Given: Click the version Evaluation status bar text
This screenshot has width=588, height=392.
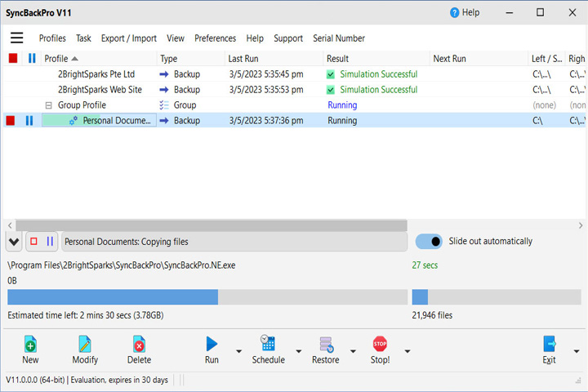Looking at the screenshot, I should pyautogui.click(x=87, y=380).
